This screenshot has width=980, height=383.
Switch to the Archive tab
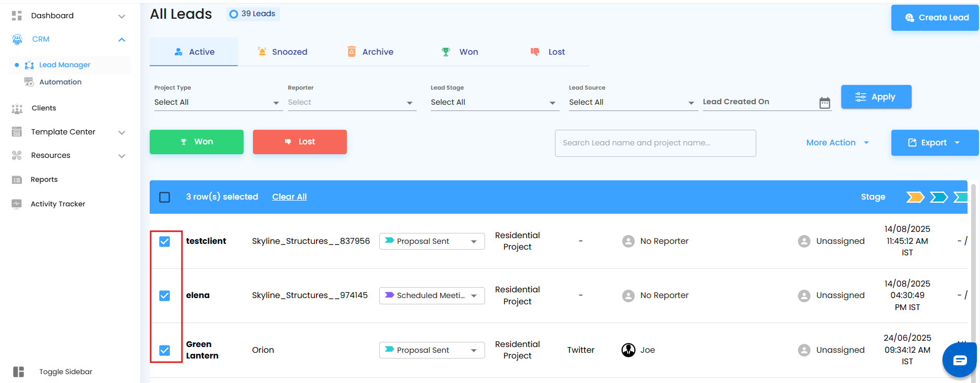[x=370, y=52]
